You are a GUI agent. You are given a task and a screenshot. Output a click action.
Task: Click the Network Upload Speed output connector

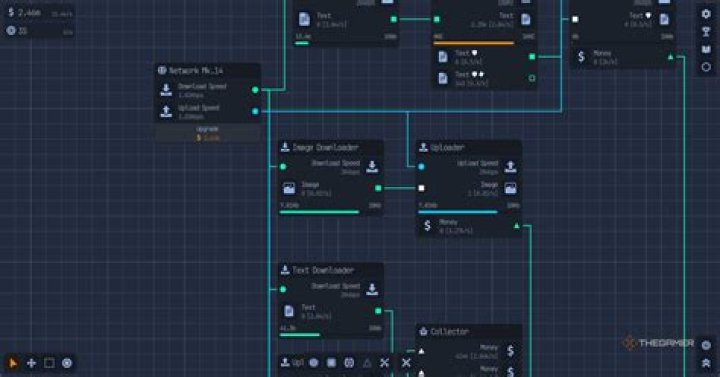point(255,112)
